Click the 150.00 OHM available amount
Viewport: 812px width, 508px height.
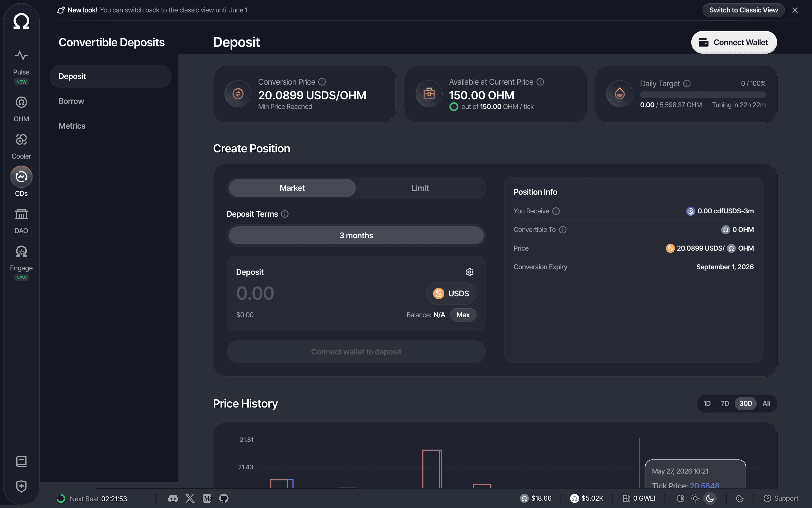click(482, 95)
